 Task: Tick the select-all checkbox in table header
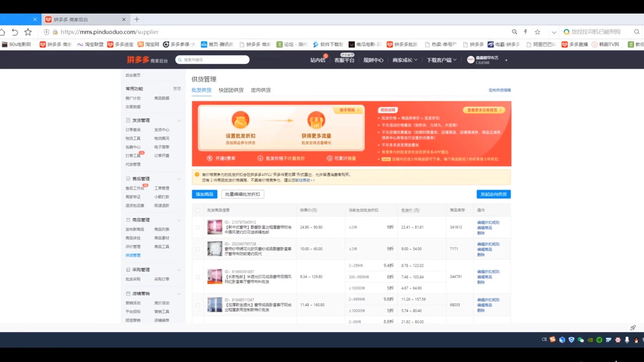[198, 210]
